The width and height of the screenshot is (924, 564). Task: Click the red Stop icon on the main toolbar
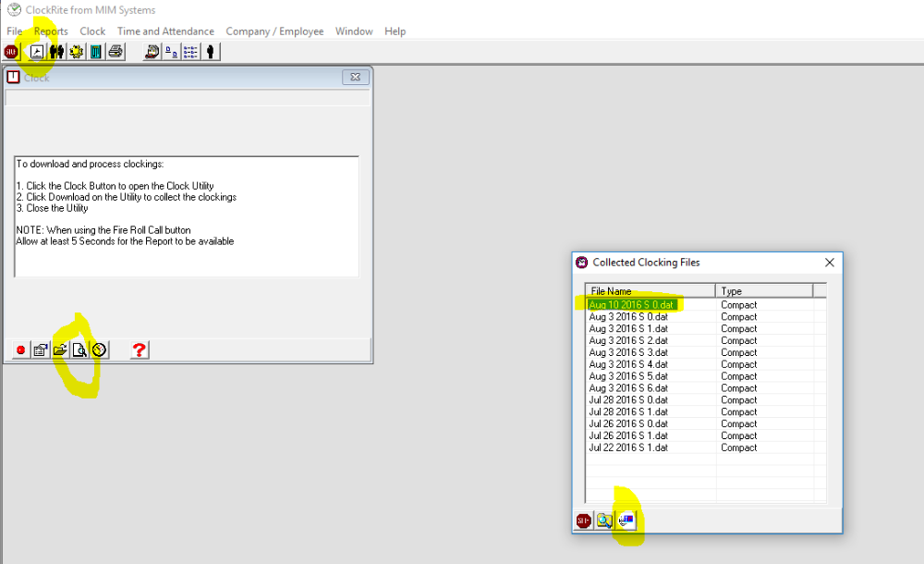click(x=10, y=51)
